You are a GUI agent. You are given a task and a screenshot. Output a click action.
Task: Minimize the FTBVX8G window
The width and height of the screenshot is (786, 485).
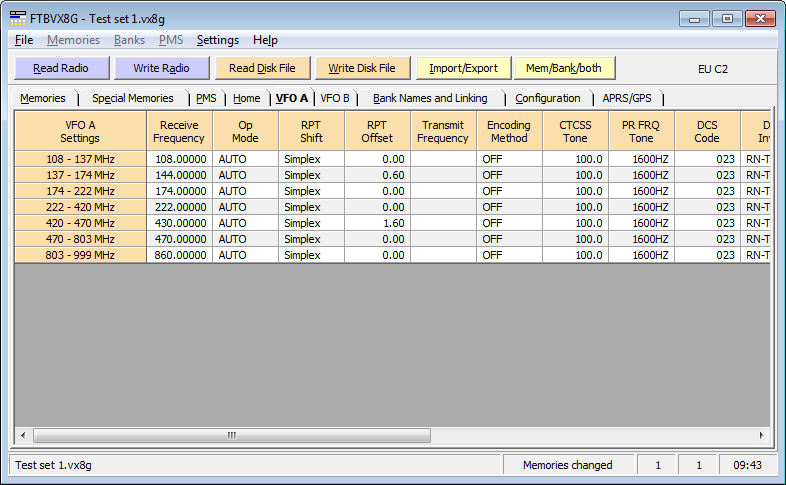tap(694, 19)
